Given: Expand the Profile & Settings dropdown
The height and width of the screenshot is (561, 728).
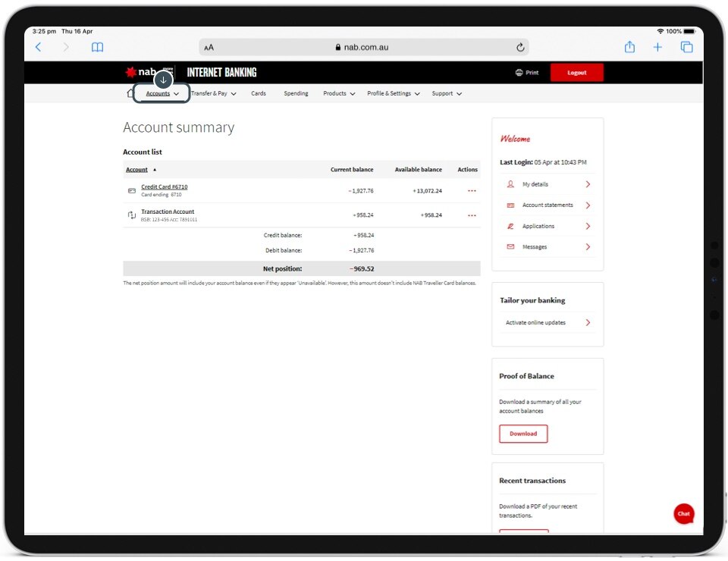Looking at the screenshot, I should (393, 94).
